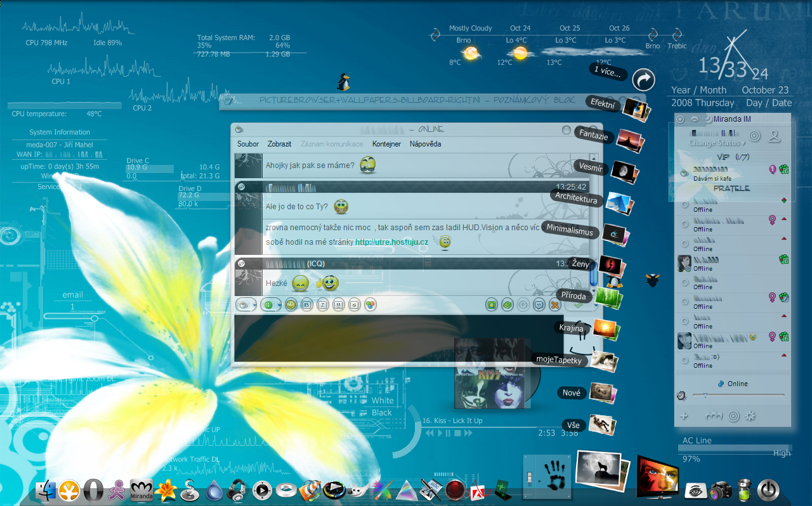Open the send button dropdown arrow

tap(595, 306)
